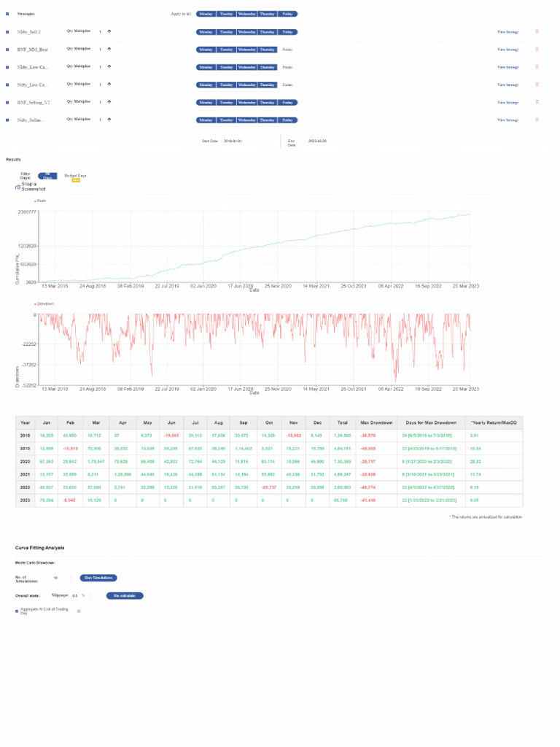560x747 pixels.
Task: Click the Snap a Screenshot camera icon
Action: pos(17,187)
